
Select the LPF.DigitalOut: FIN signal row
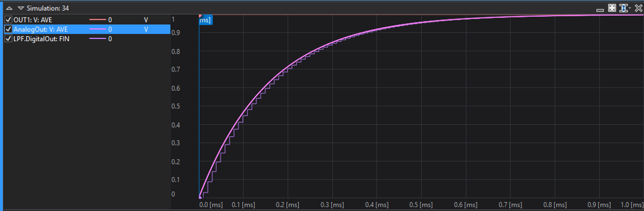point(87,39)
